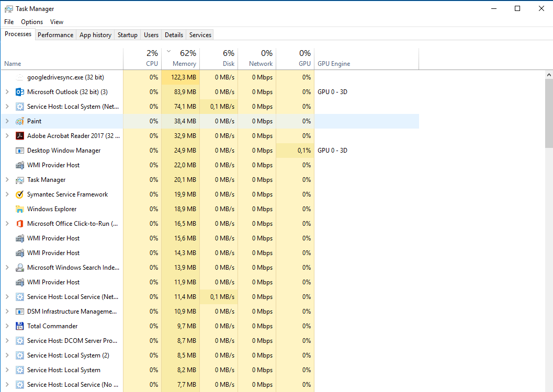
Task: Click the Total Commander floppy icon
Action: pos(20,326)
